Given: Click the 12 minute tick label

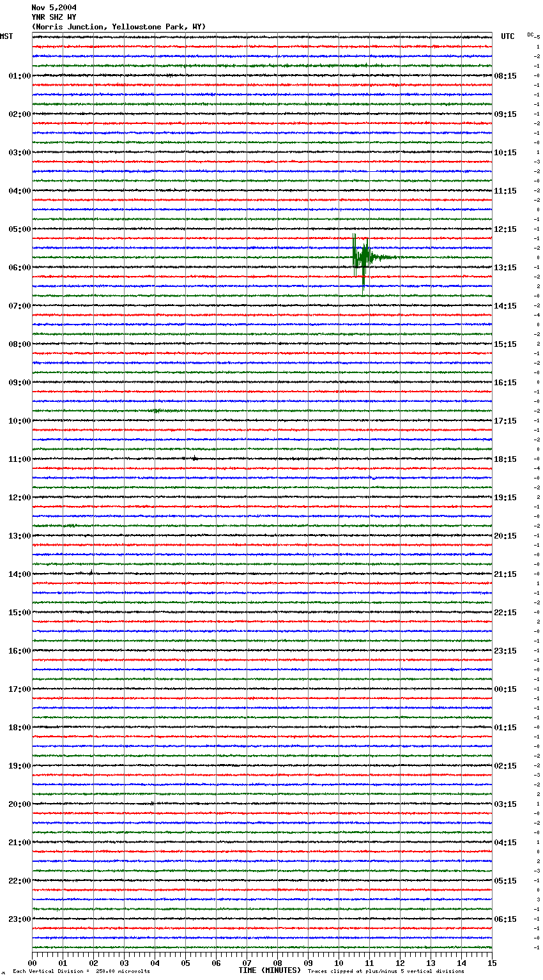Looking at the screenshot, I should click(x=400, y=963).
